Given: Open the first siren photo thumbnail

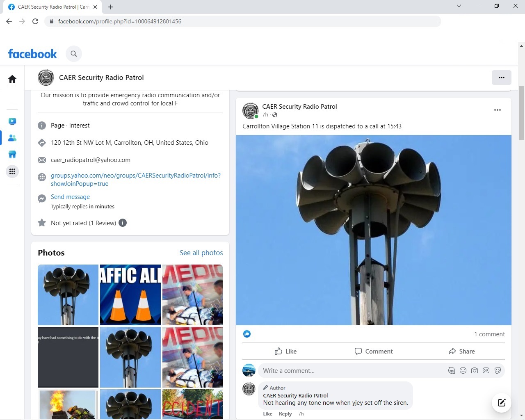Looking at the screenshot, I should coord(68,295).
